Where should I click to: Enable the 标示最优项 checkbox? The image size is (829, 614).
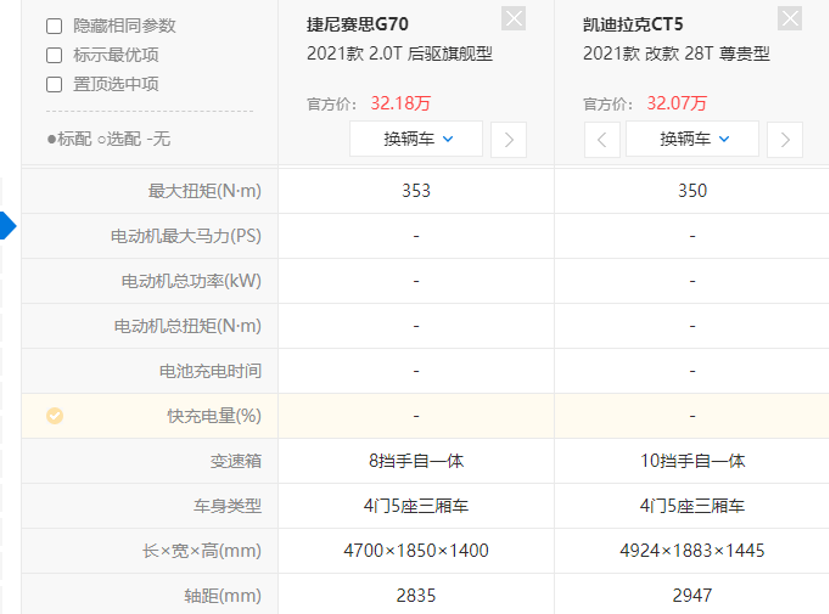pyautogui.click(x=54, y=55)
